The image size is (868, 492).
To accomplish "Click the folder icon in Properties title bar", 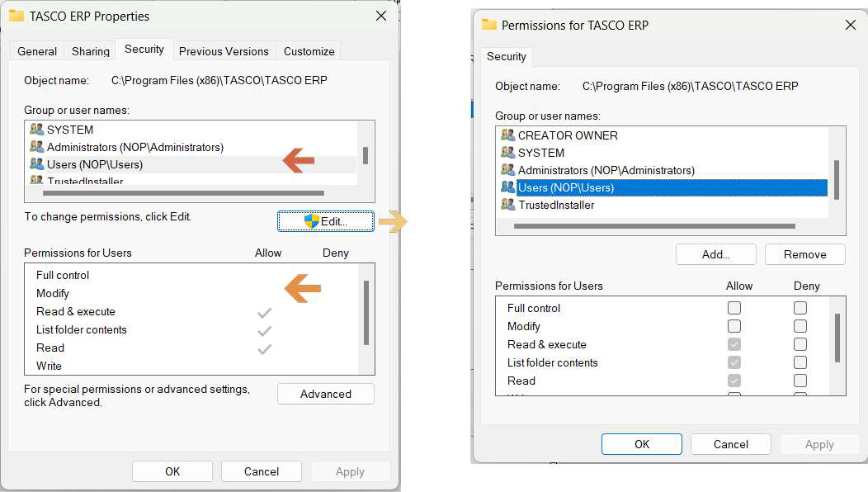I will pyautogui.click(x=17, y=16).
